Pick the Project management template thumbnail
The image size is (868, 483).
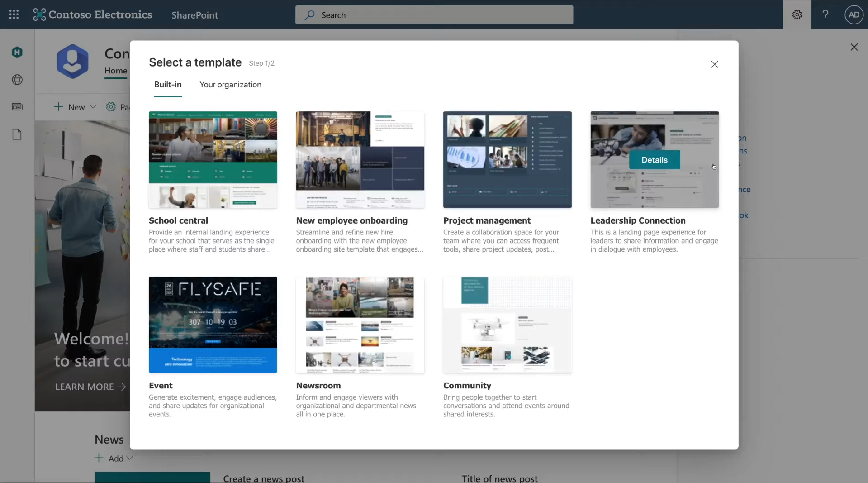tap(507, 159)
